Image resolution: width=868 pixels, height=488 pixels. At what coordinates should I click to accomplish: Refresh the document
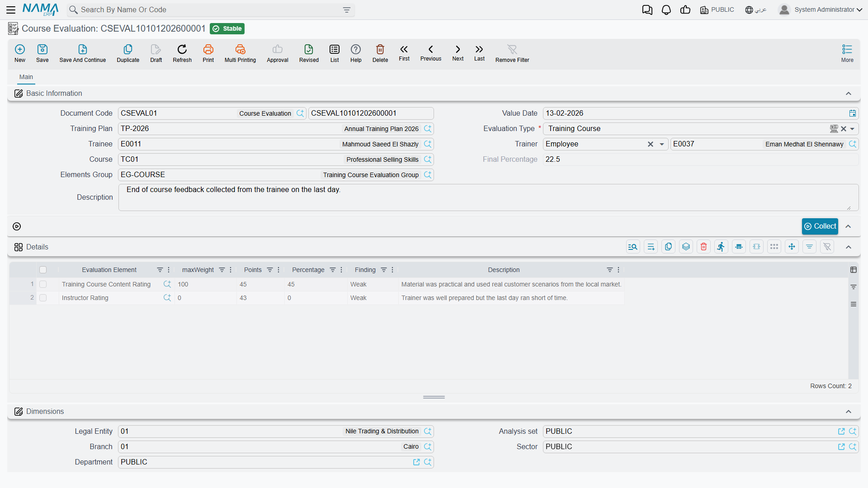182,53
